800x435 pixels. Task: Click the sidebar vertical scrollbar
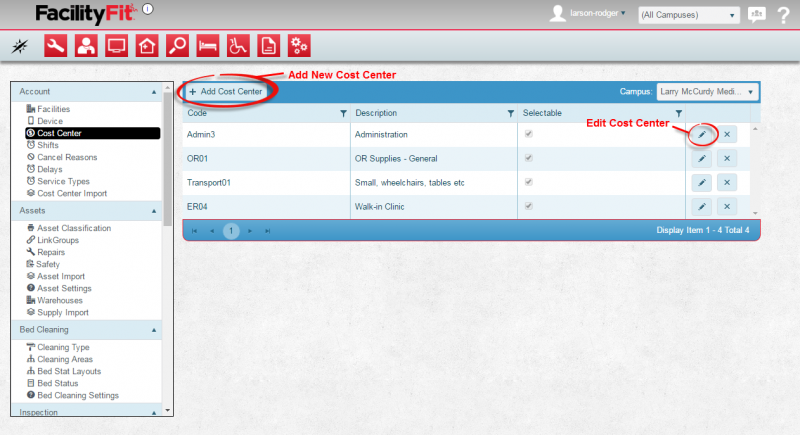point(167,159)
